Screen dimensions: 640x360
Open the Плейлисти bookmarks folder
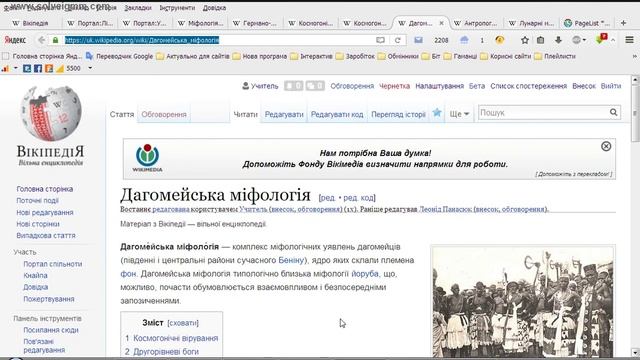[x=555, y=56]
